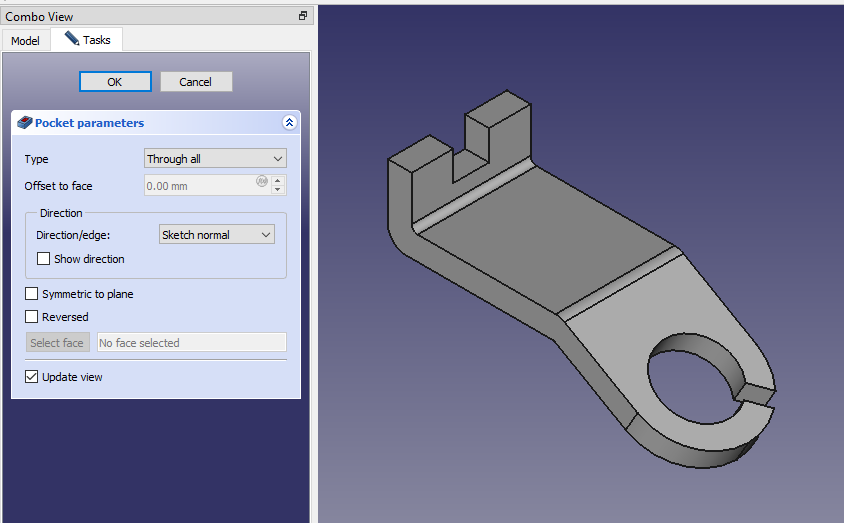Image resolution: width=844 pixels, height=523 pixels.
Task: Undock the Combo View panel
Action: coord(303,16)
